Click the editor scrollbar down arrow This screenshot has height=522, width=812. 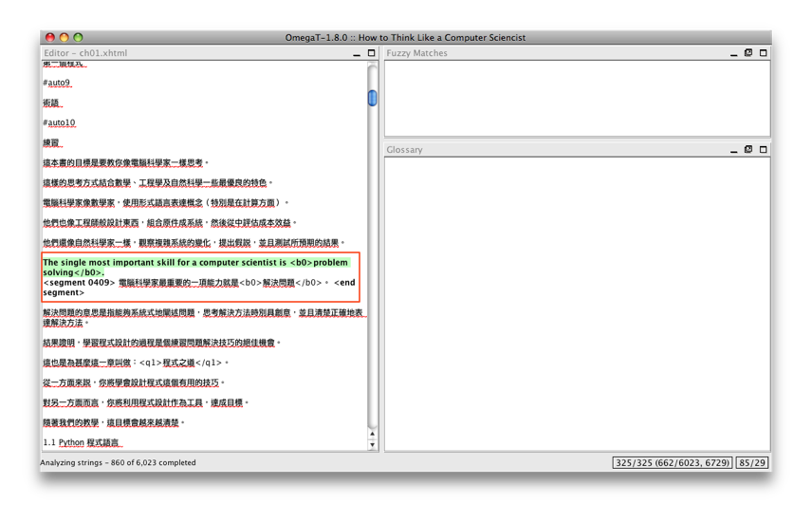372,444
